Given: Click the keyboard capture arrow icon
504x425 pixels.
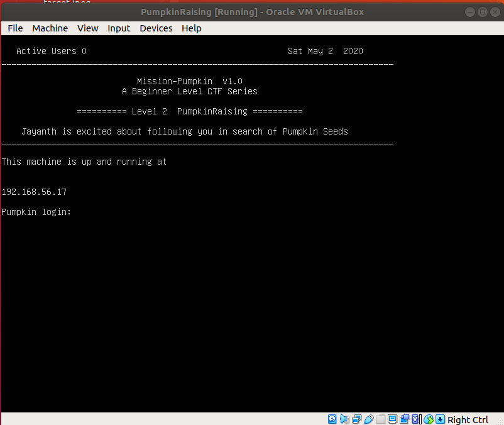Looking at the screenshot, I should (441, 419).
